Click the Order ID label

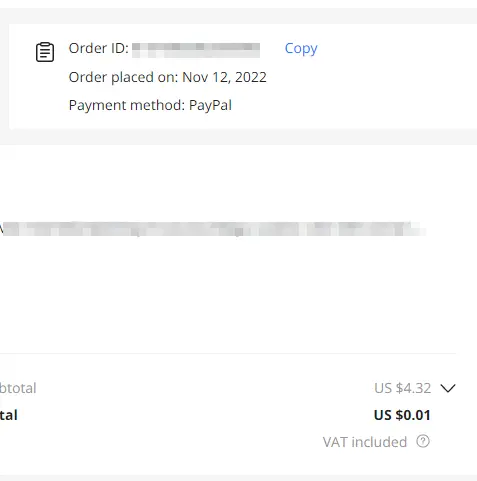click(99, 48)
